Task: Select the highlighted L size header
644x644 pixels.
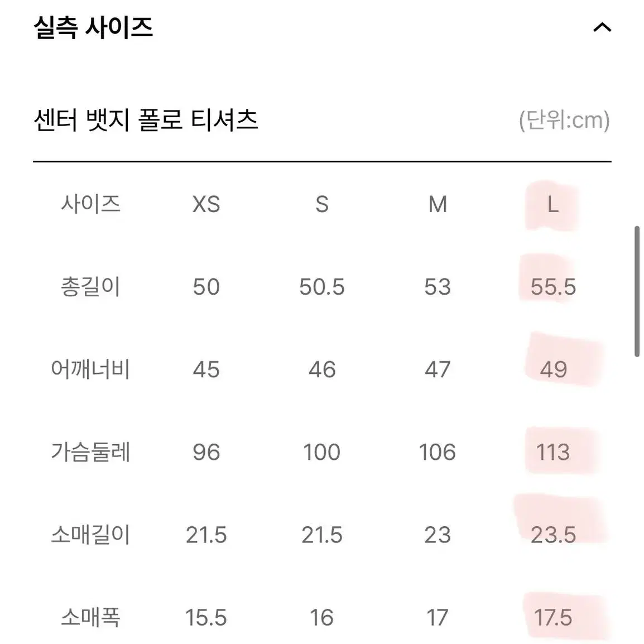Action: pyautogui.click(x=553, y=204)
